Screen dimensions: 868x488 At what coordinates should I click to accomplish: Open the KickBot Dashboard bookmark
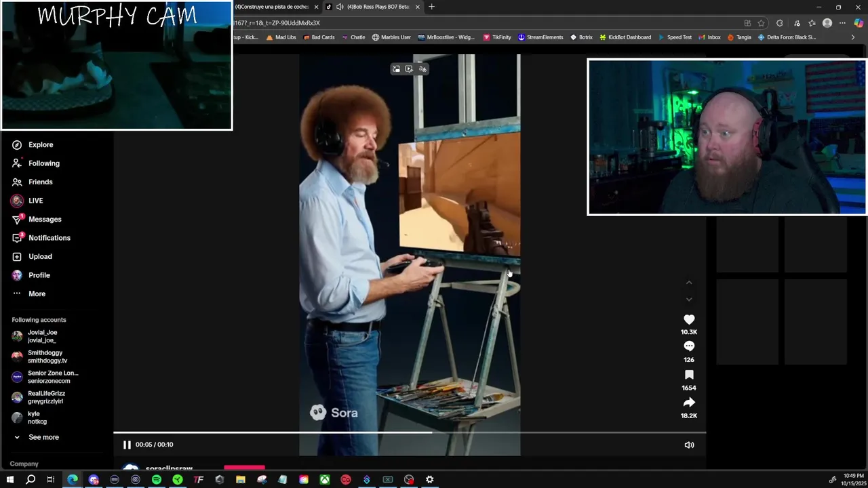coord(625,37)
